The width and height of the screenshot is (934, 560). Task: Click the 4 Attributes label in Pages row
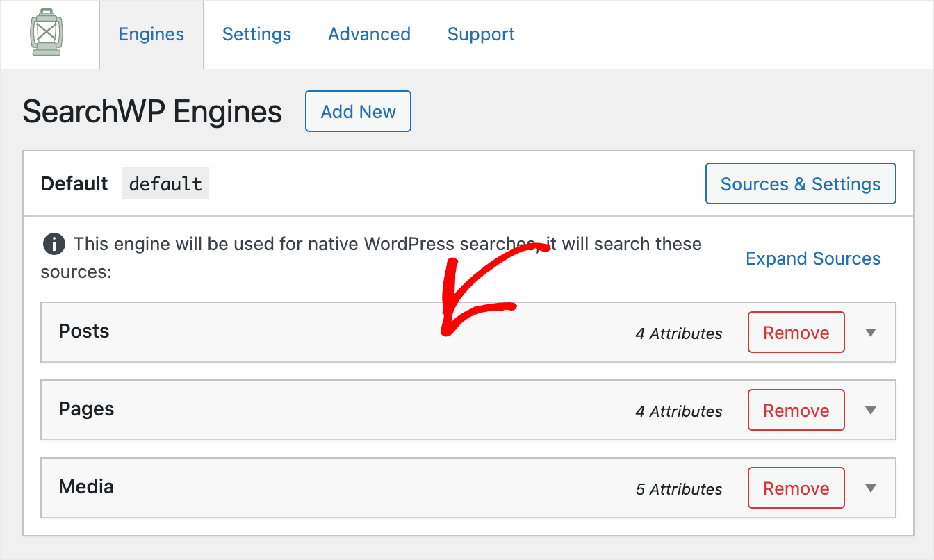point(679,411)
